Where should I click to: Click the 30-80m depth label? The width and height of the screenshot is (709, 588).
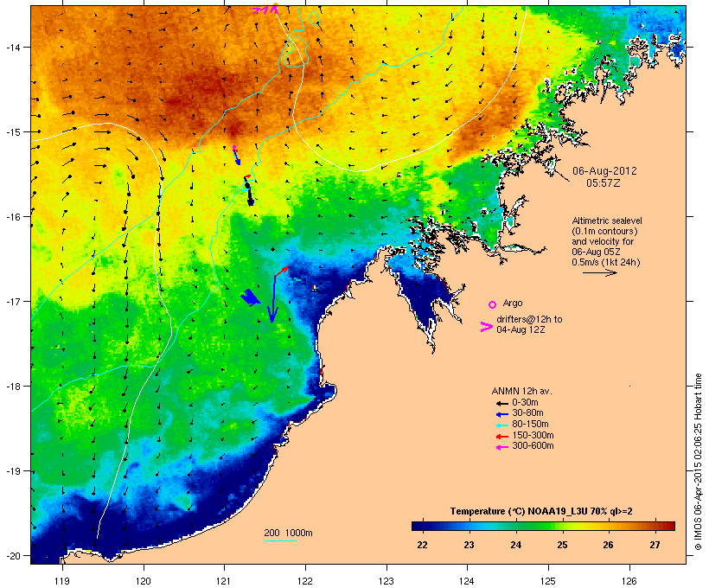click(527, 413)
